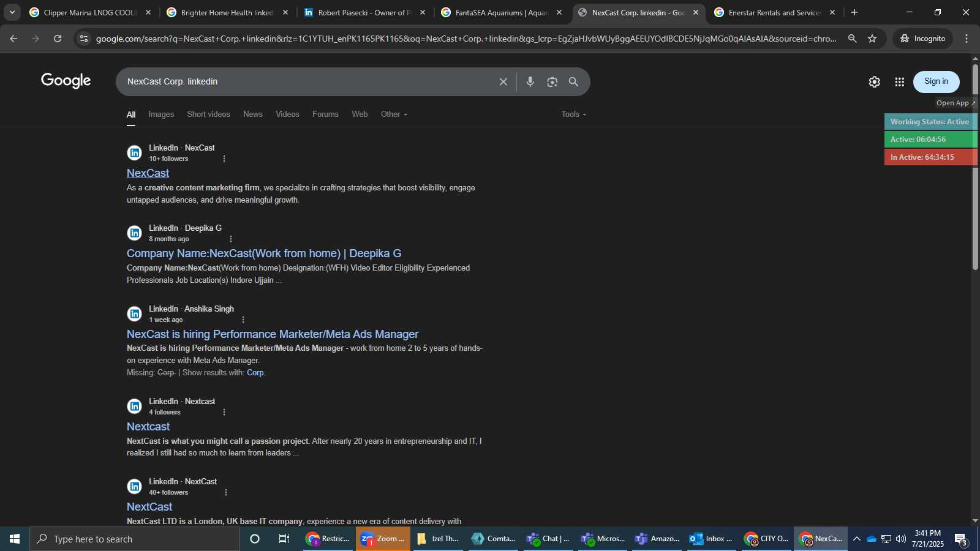The width and height of the screenshot is (980, 551).
Task: Open more options for NexCast result
Action: (x=224, y=159)
